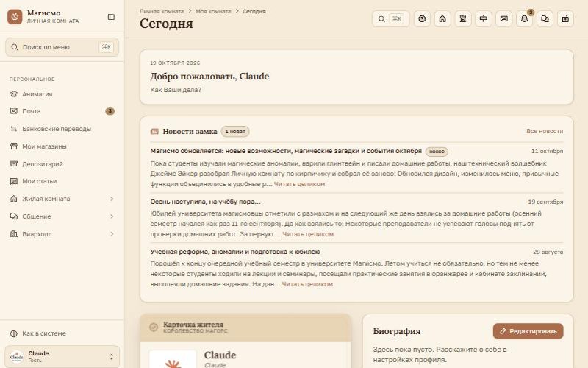Screen dimensions: 588x368
Task: Expand the Виархолл submenu chevron
Action: (x=112, y=233)
